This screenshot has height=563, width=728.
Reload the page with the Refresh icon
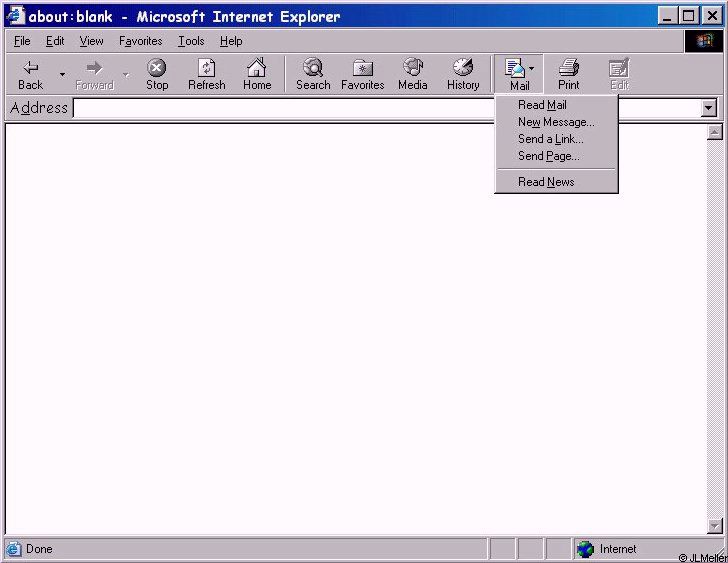(207, 68)
